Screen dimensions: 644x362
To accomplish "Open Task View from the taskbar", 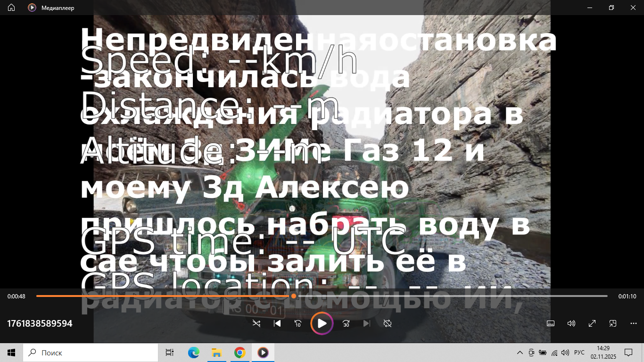I will [169, 353].
